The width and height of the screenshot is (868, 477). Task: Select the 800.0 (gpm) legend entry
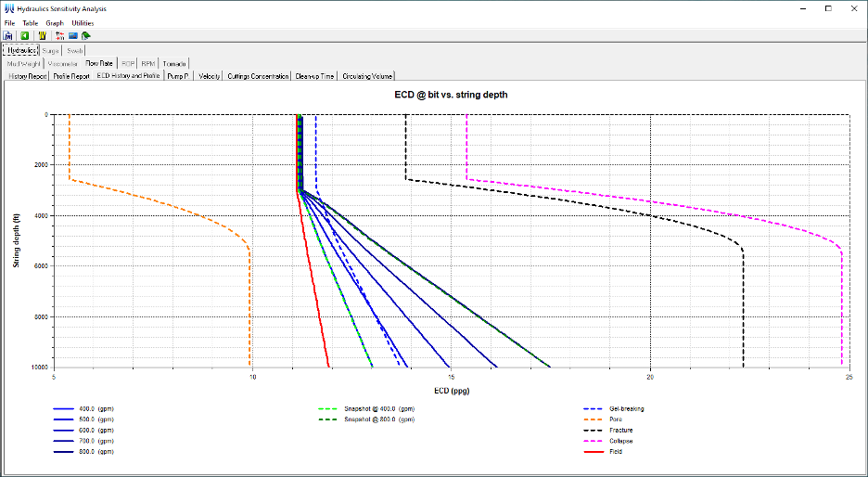point(96,452)
